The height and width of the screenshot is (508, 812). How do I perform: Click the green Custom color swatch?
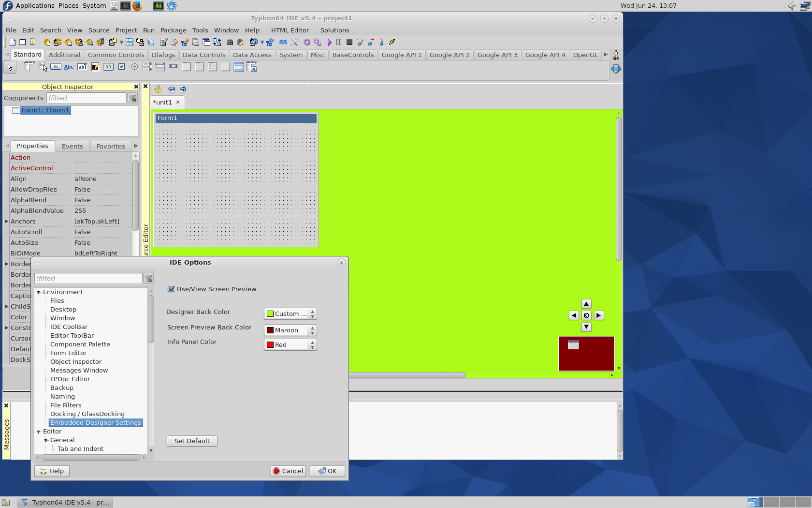click(x=270, y=314)
